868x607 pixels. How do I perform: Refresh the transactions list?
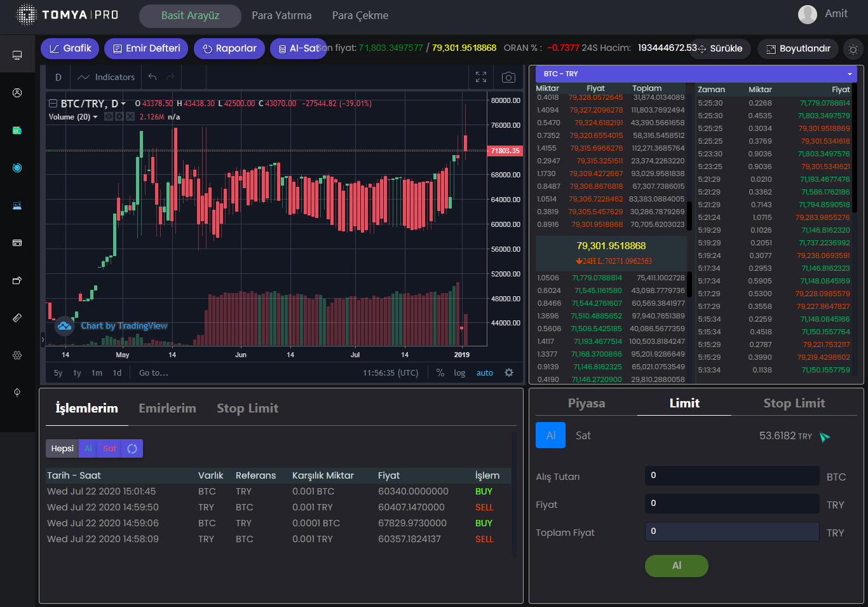[132, 449]
